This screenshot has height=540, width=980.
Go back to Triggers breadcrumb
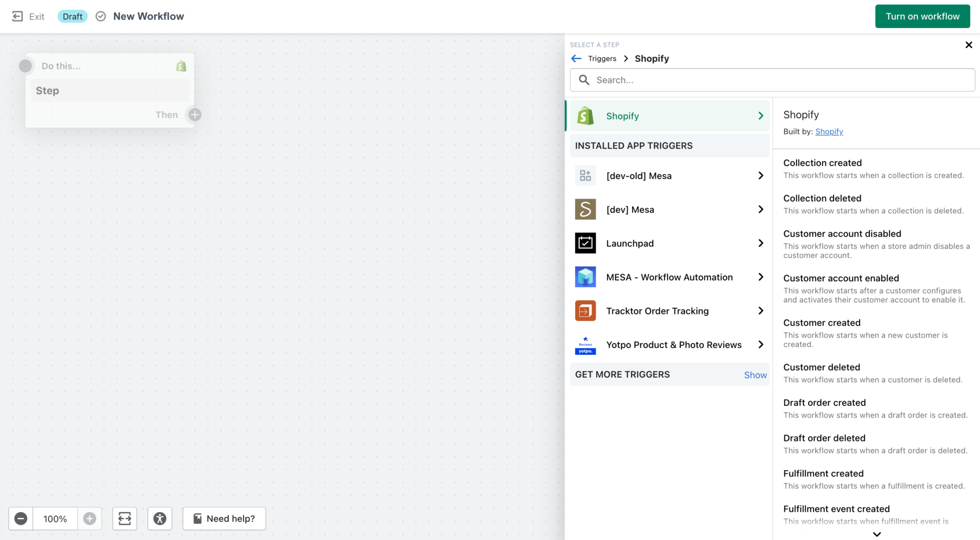pos(602,58)
